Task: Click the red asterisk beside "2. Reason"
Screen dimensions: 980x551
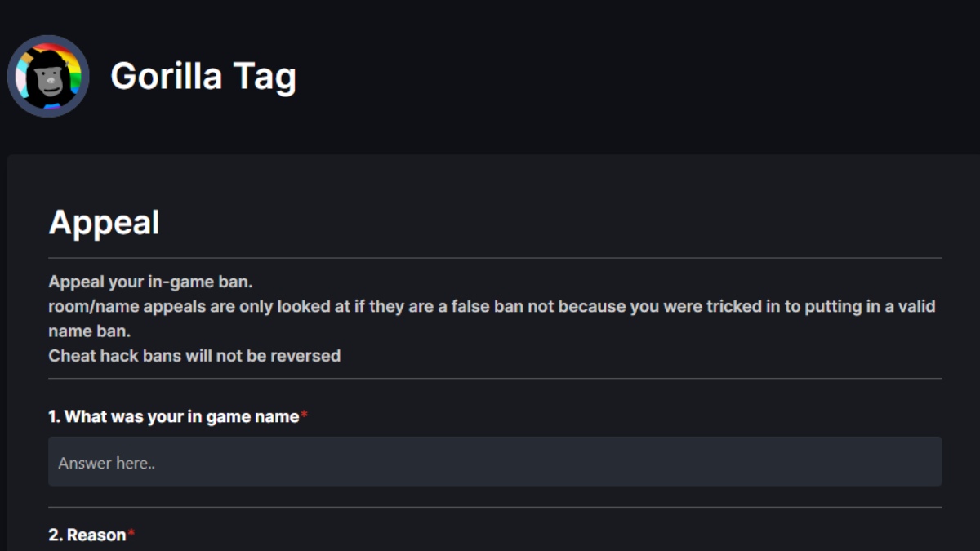Action: point(131,532)
